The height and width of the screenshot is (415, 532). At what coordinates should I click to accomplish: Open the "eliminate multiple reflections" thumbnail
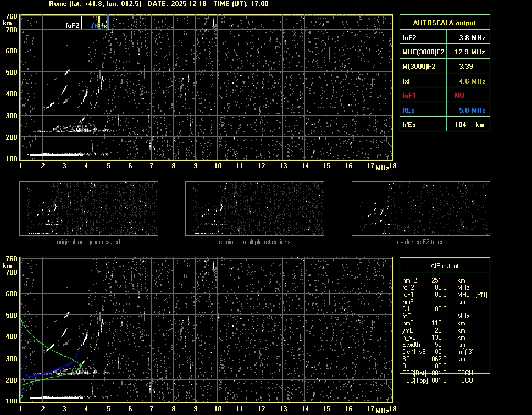(x=254, y=209)
